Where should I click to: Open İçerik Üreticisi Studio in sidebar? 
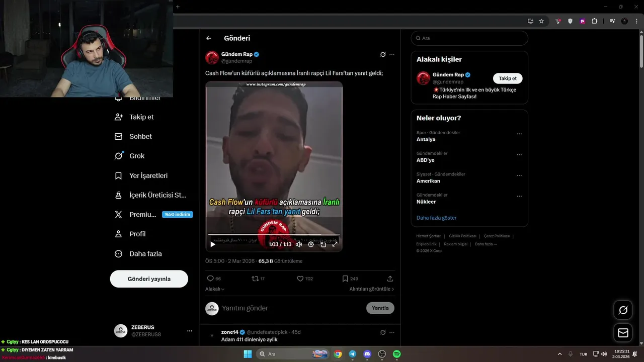(x=151, y=195)
